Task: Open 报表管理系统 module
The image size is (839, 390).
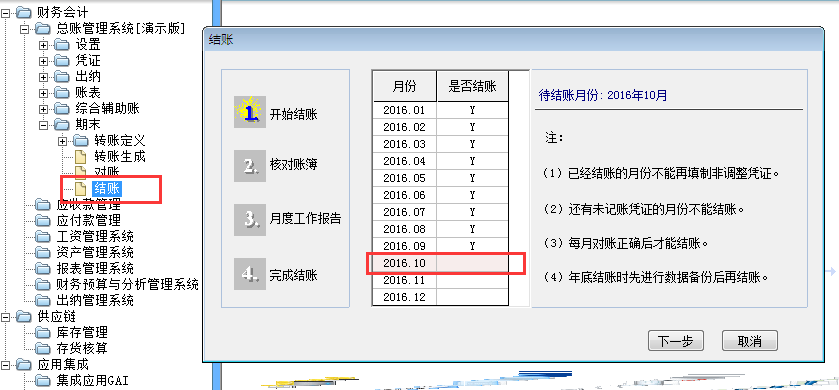Action: pyautogui.click(x=95, y=268)
